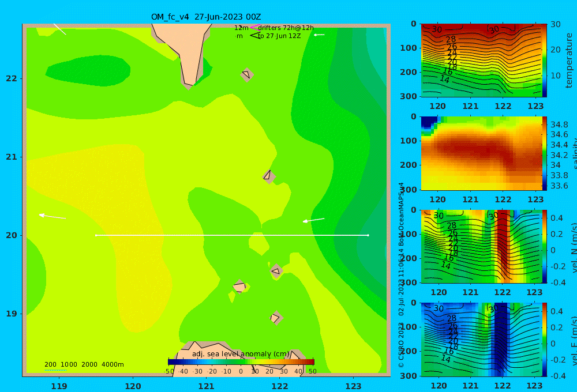
Task: Click the 'temperature' axis label
Action: click(x=569, y=61)
